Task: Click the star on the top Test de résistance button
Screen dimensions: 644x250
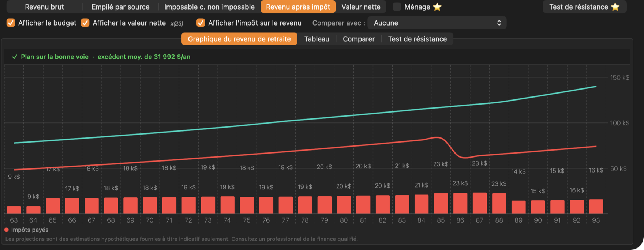Action: tap(615, 7)
